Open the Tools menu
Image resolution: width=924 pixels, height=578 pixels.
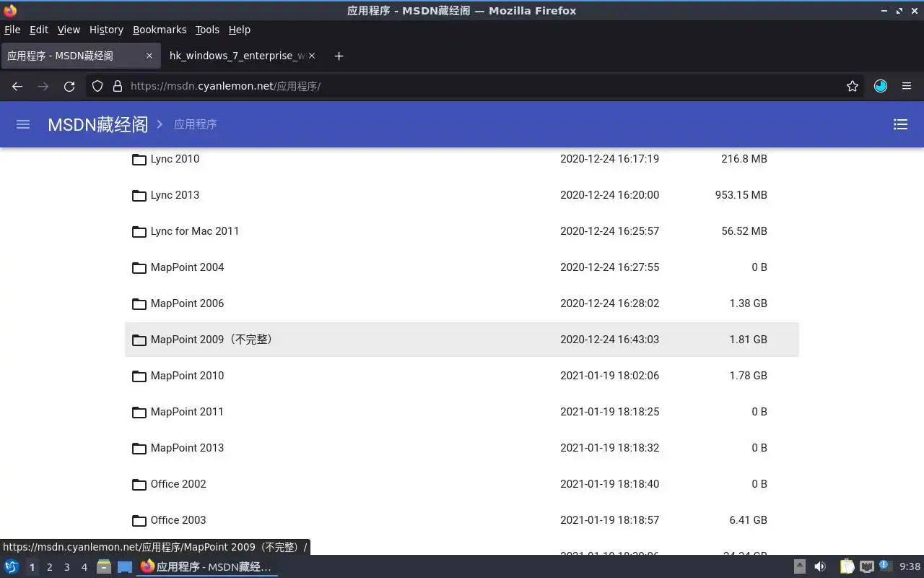[x=207, y=30]
